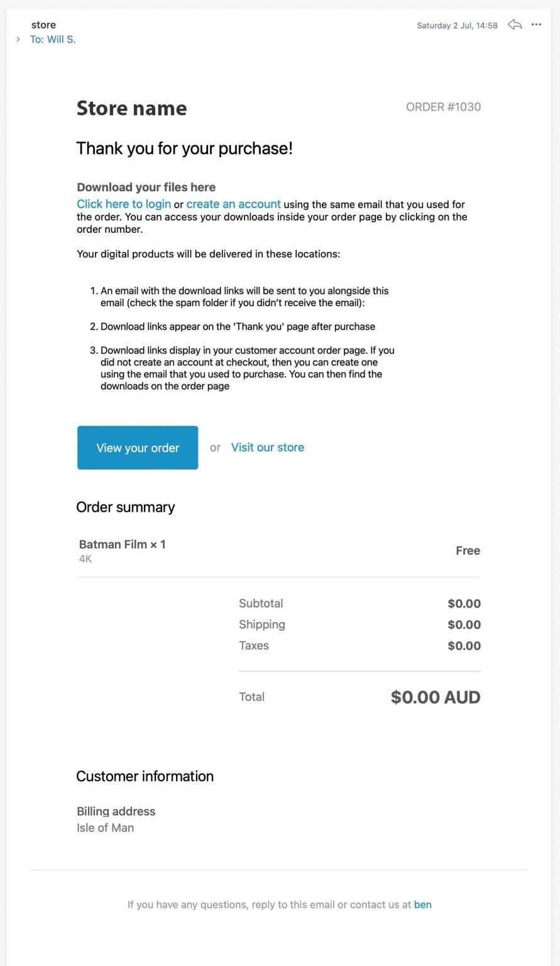This screenshot has width=560, height=966.
Task: Open the more options ellipsis menu
Action: 536,25
